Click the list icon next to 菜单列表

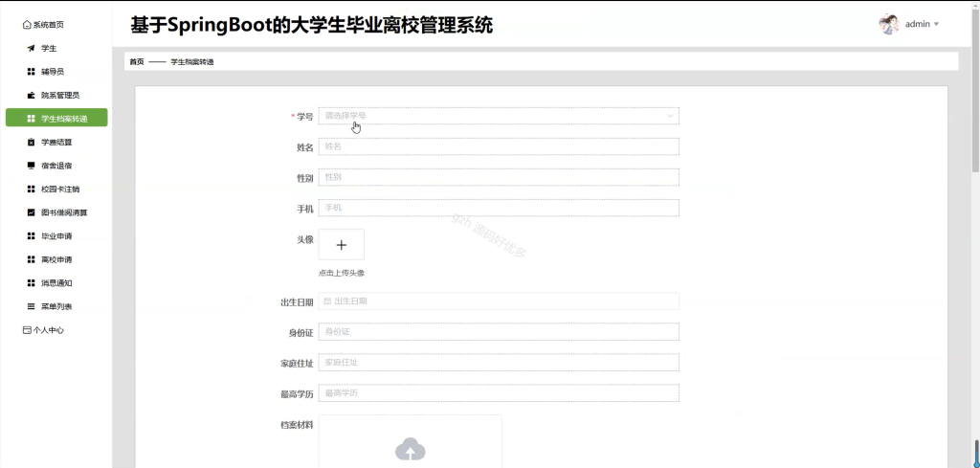32,306
